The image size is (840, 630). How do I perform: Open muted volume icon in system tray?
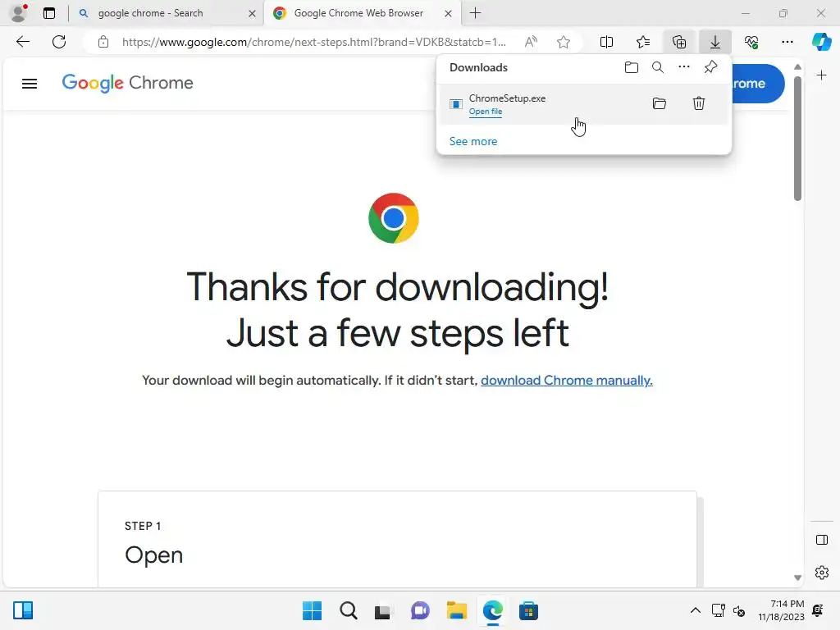pyautogui.click(x=739, y=610)
